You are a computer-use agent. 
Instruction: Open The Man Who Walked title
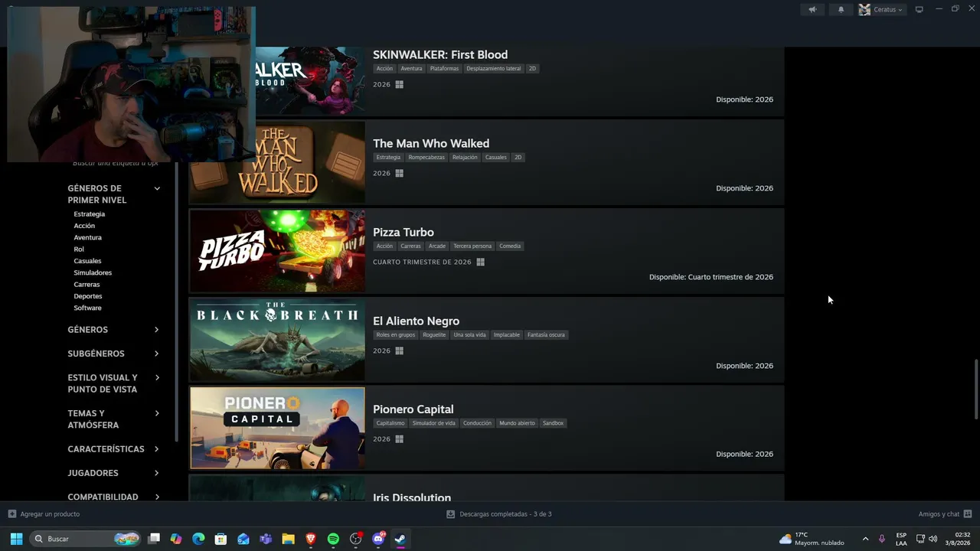coord(431,143)
